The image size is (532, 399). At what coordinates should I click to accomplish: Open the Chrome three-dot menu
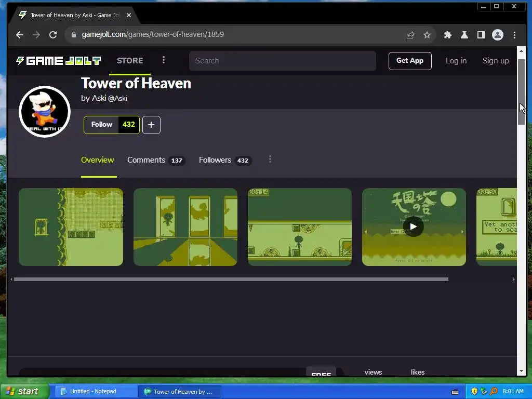pos(515,35)
